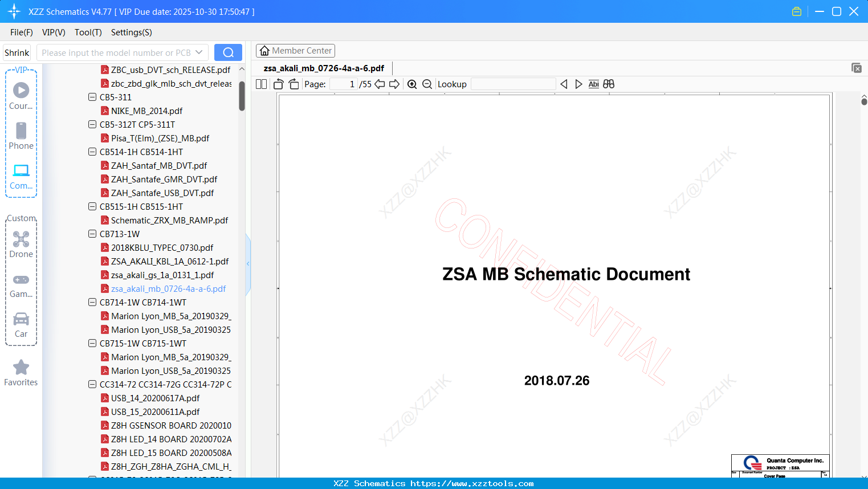
Task: Click the binoculars search icon
Action: (x=609, y=84)
